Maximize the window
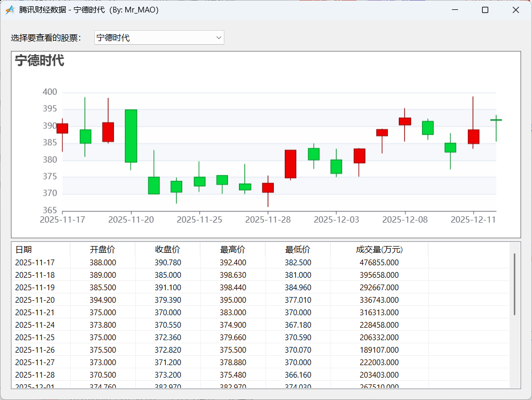Image resolution: width=532 pixels, height=400 pixels. pyautogui.click(x=485, y=10)
